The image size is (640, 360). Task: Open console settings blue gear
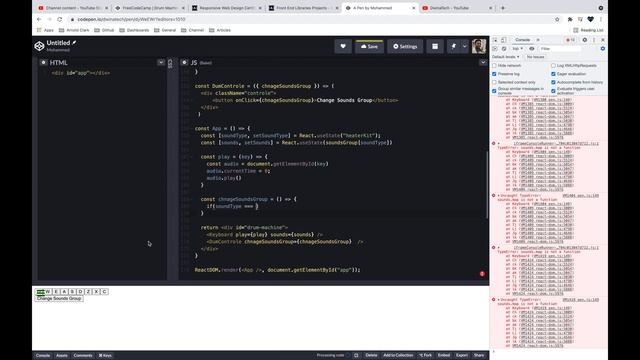click(602, 49)
